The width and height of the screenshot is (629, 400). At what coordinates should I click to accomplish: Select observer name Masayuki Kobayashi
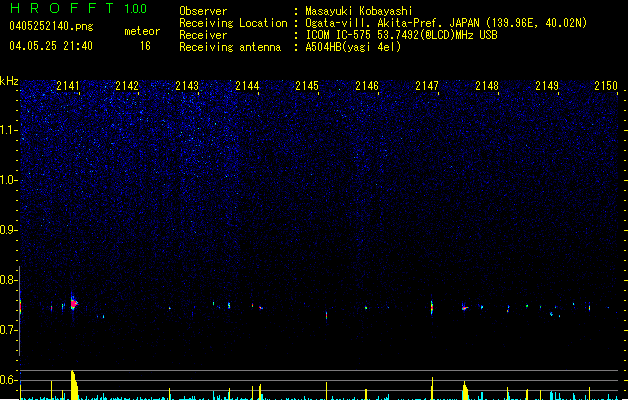pyautogui.click(x=359, y=11)
